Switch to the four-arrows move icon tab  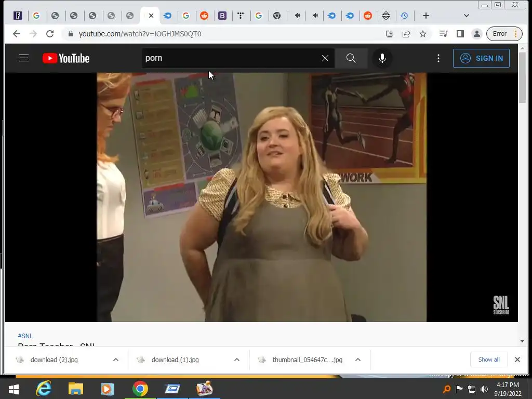pos(386,16)
